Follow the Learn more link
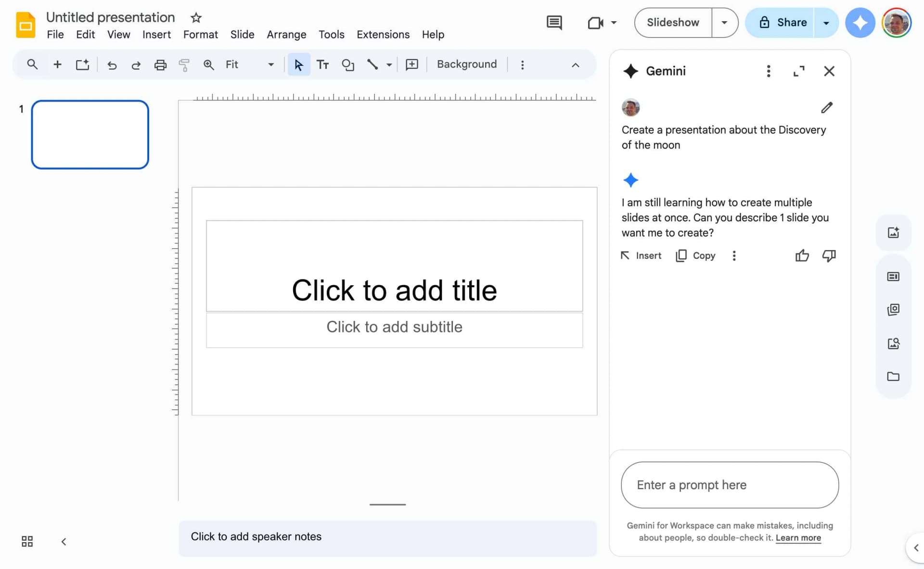The width and height of the screenshot is (924, 569). point(798,538)
